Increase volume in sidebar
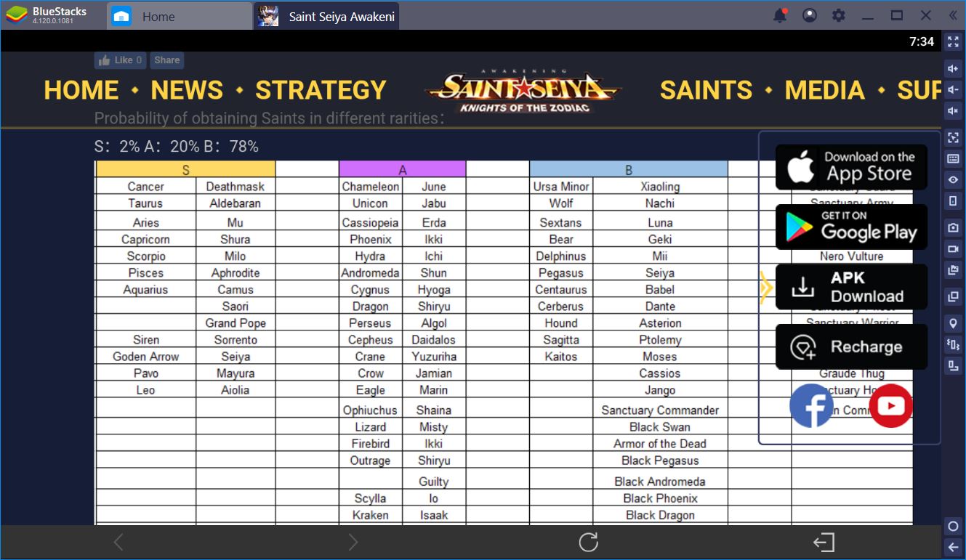The width and height of the screenshot is (966, 560). (x=953, y=69)
